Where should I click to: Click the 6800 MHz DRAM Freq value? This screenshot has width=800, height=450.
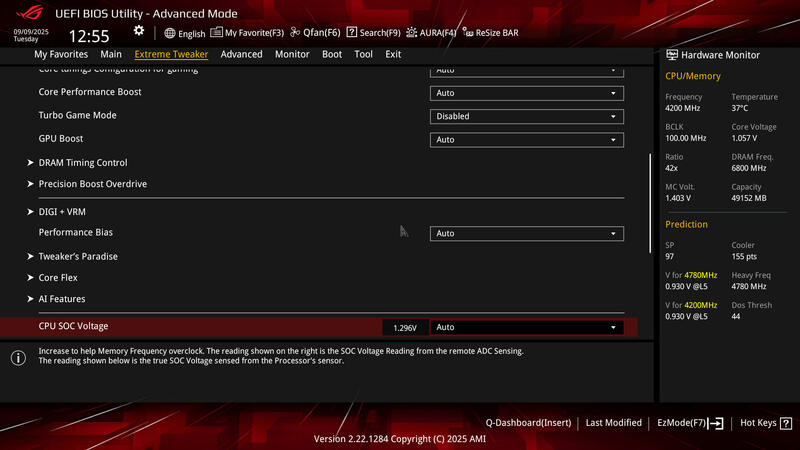coord(749,168)
